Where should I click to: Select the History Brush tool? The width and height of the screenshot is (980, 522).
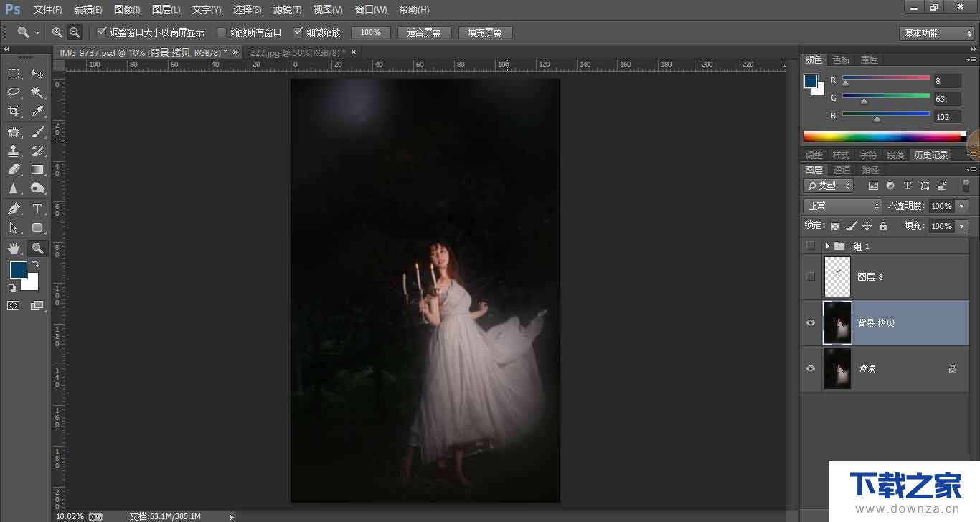coord(37,151)
